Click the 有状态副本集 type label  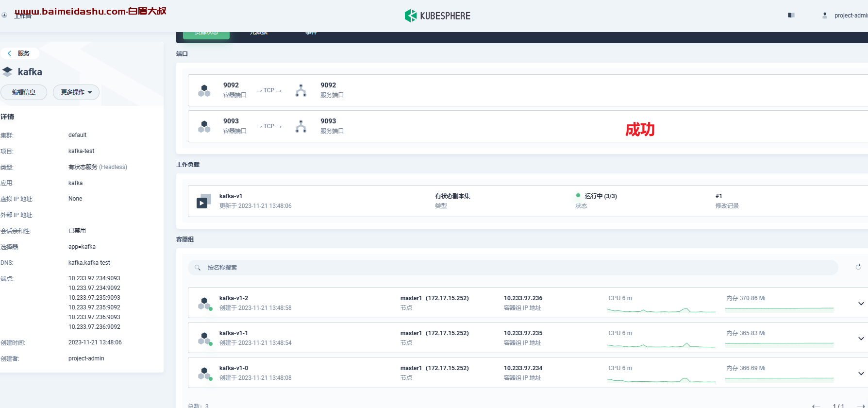[452, 196]
